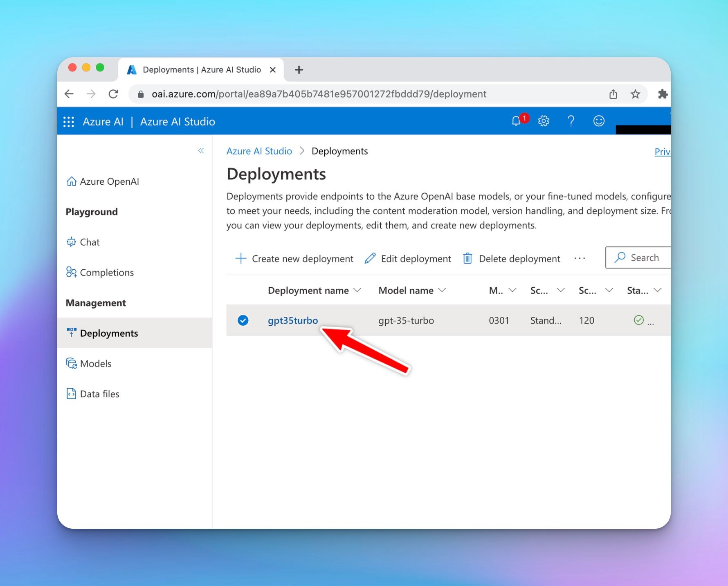Open the browser extensions puzzle icon
Screen dimensions: 728x586
pos(663,94)
